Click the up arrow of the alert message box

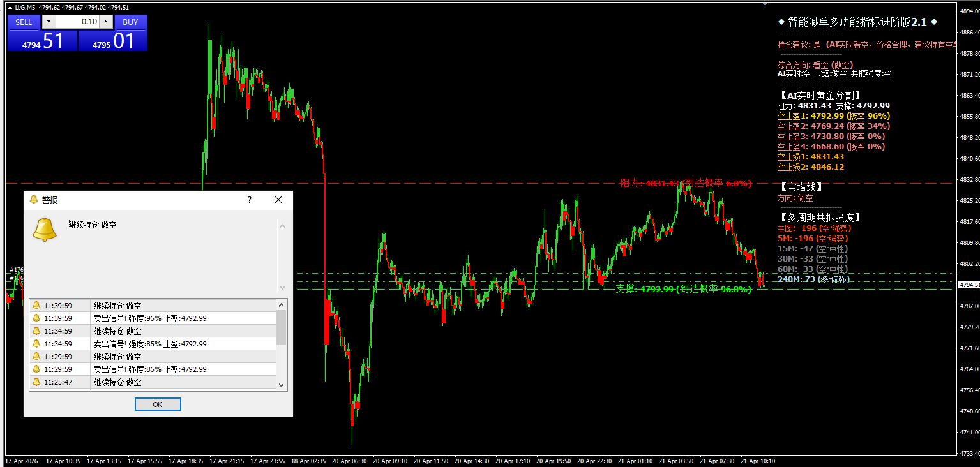(x=282, y=225)
